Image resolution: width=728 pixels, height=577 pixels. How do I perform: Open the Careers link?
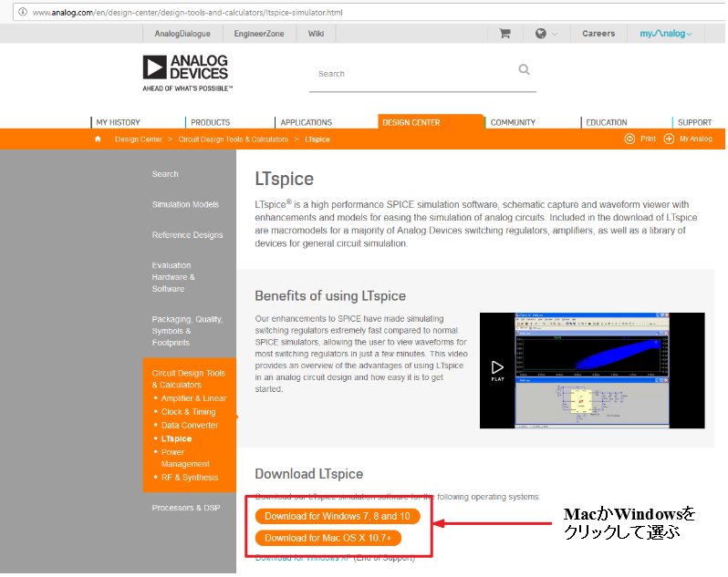click(599, 34)
